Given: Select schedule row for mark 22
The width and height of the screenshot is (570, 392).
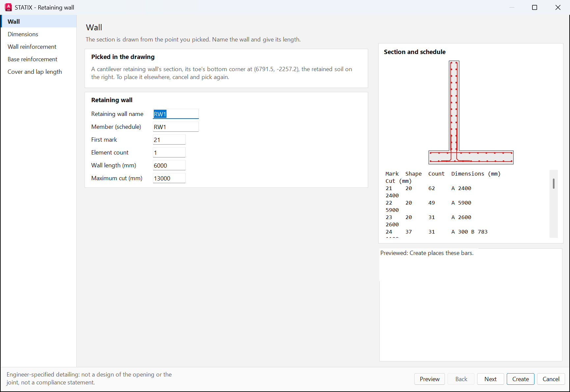Looking at the screenshot, I should click(428, 206).
